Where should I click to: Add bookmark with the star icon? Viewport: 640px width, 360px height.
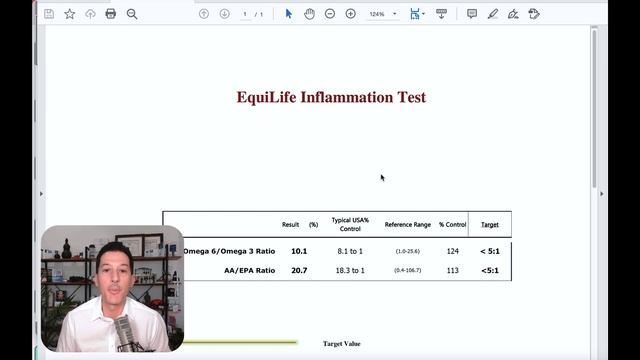click(70, 14)
